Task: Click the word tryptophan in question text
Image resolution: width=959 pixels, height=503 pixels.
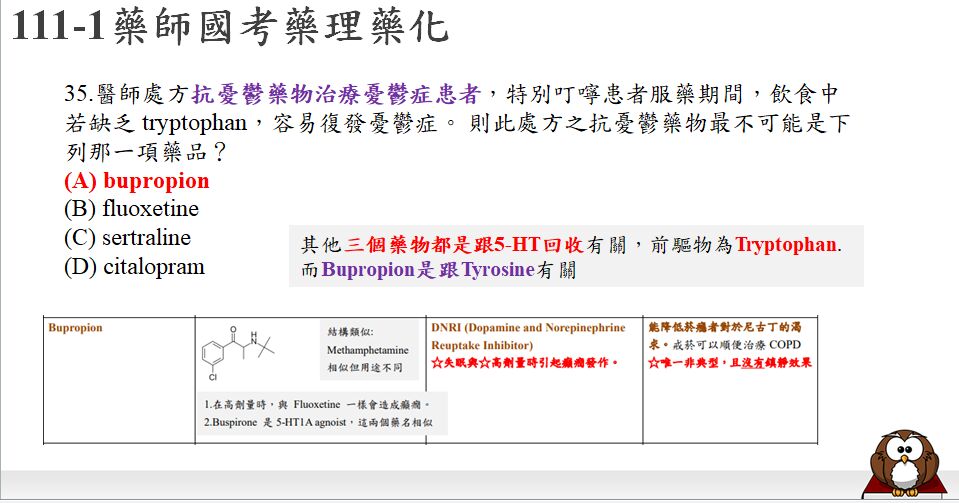Action: pyautogui.click(x=189, y=124)
